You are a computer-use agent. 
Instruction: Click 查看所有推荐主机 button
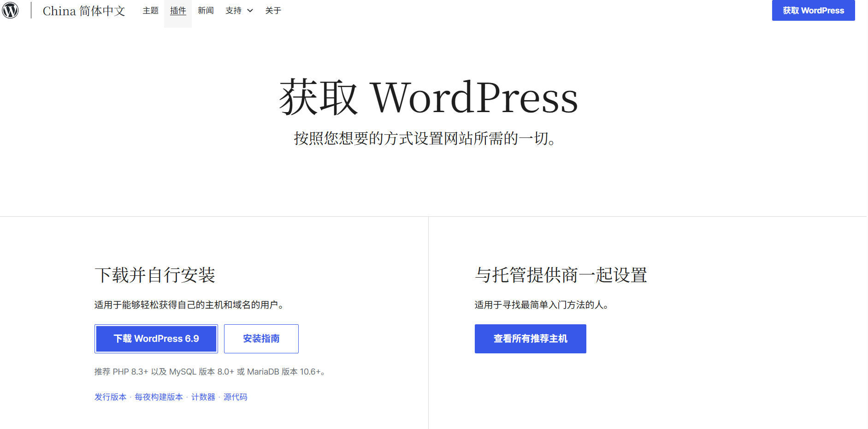tap(530, 339)
